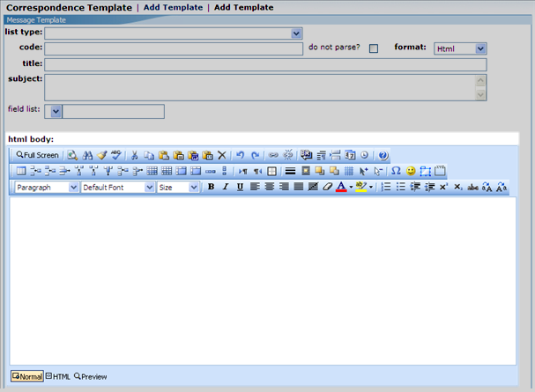Insert a smiley emoticon
This screenshot has width=535, height=392.
click(x=411, y=171)
